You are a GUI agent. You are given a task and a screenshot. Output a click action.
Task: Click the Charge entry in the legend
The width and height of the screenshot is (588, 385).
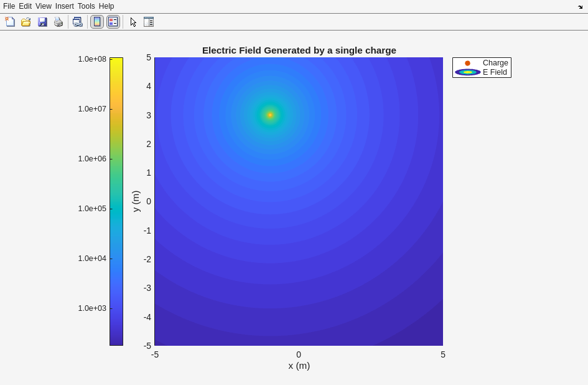[495, 63]
